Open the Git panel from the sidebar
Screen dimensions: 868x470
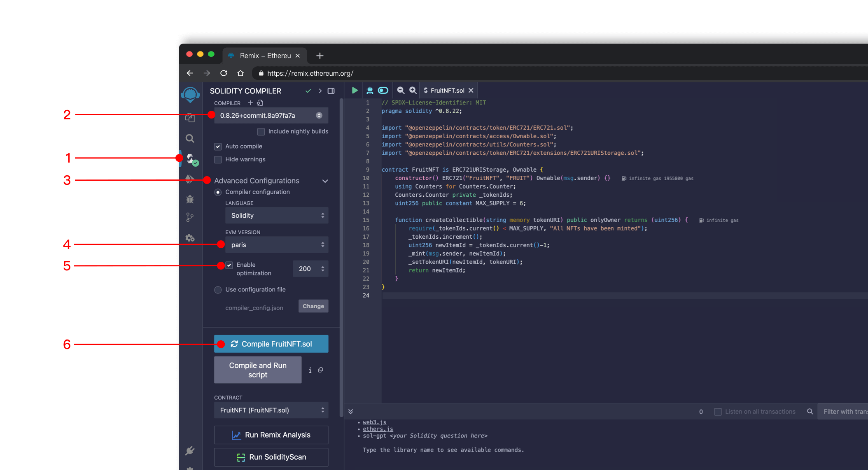(190, 217)
